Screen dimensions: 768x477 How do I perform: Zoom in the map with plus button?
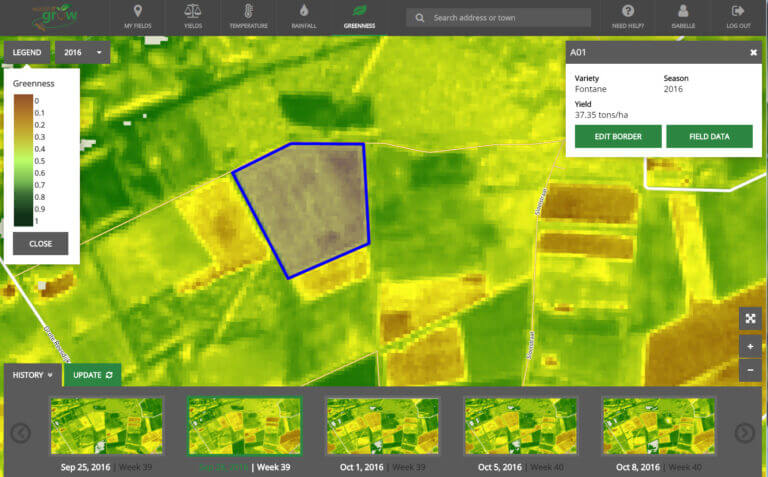pyautogui.click(x=751, y=345)
